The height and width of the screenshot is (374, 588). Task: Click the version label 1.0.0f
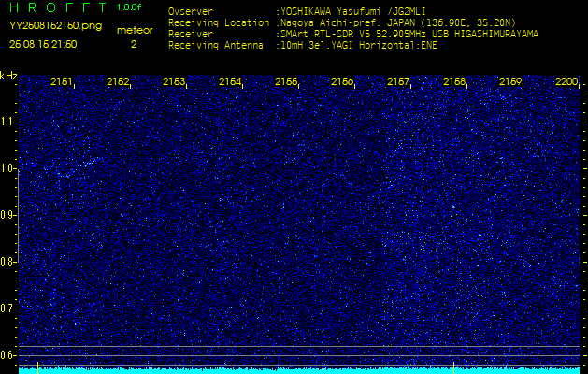[129, 7]
